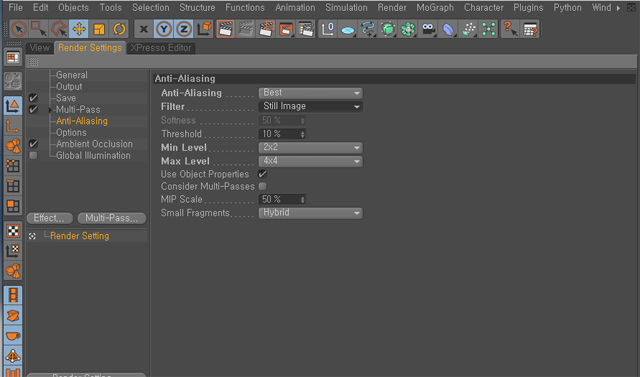Click the green Array object icon

click(408, 29)
